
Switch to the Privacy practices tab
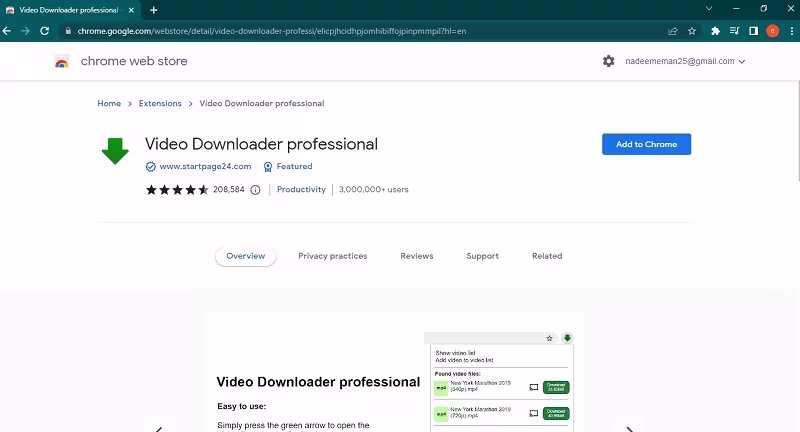coord(333,256)
